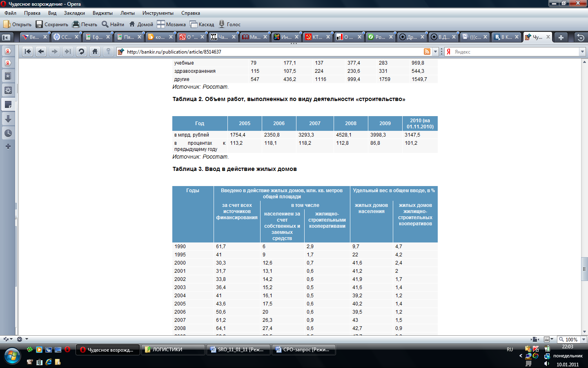The height and width of the screenshot is (368, 588).
Task: Click the system tray volume icon
Action: pyautogui.click(x=547, y=364)
